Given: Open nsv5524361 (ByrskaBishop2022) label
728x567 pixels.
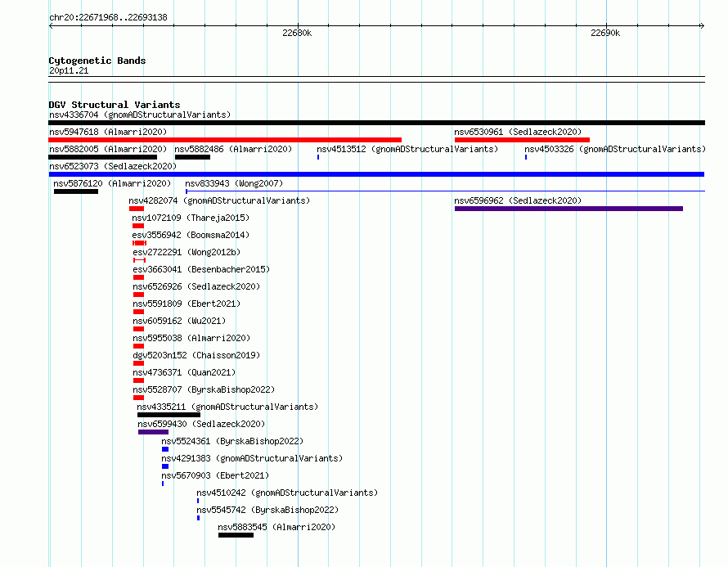Looking at the screenshot, I should 232,441.
